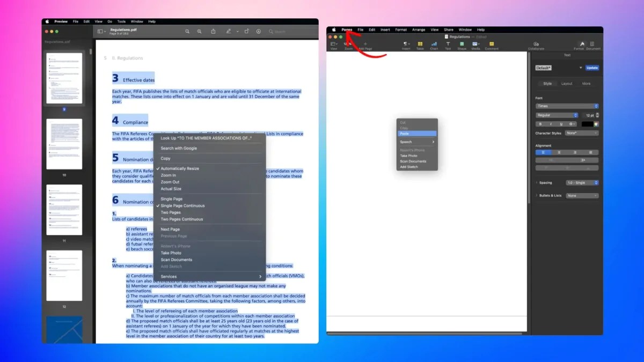Screen dimensions: 644x362
Task: Add a Shape to the document
Action: (462, 44)
